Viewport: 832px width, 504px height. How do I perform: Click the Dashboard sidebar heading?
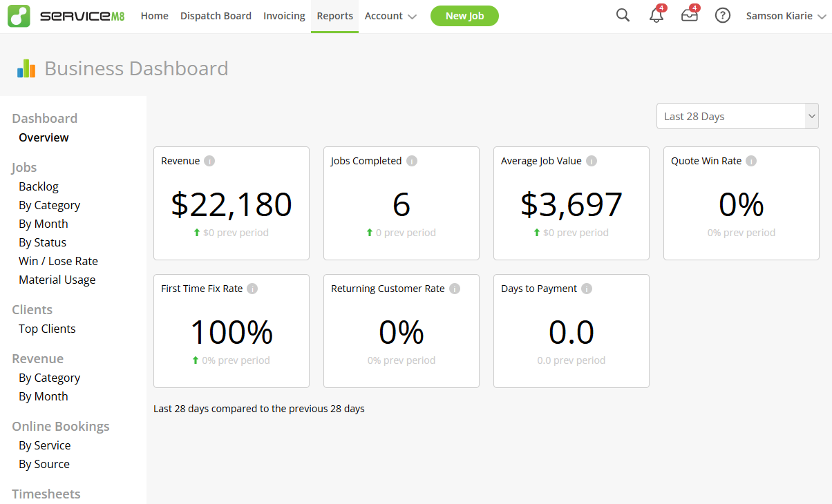pyautogui.click(x=45, y=118)
